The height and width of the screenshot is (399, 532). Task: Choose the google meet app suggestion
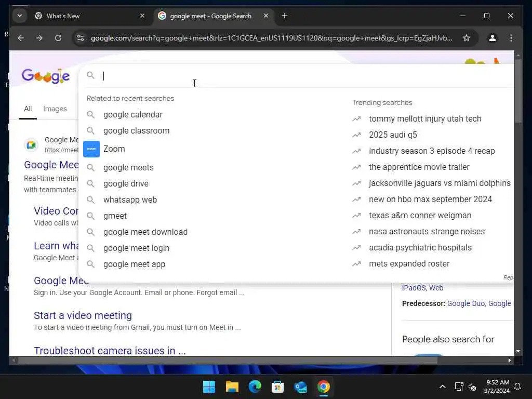tap(134, 264)
